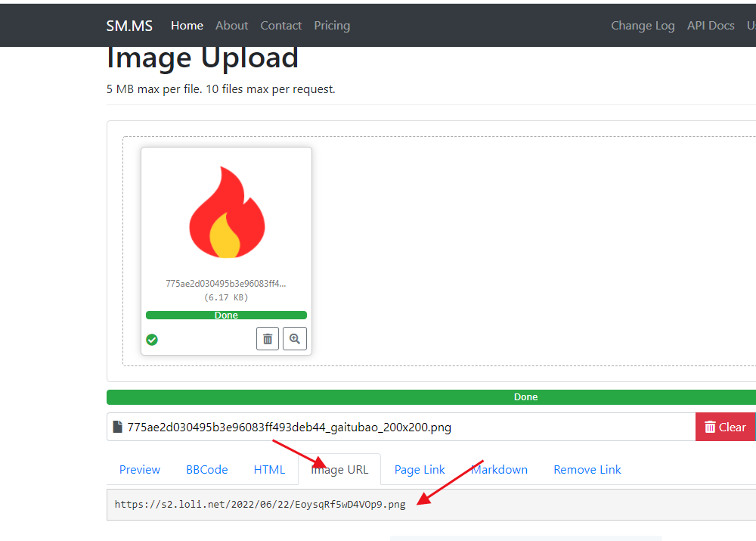Image resolution: width=756 pixels, height=541 pixels.
Task: Zoom the uploaded image with magnifier icon
Action: 295,339
